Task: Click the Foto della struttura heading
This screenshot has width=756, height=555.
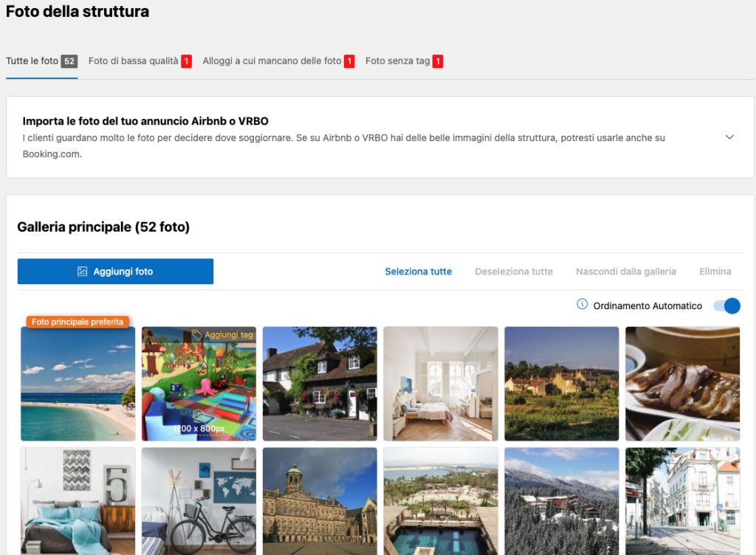Action: (77, 11)
